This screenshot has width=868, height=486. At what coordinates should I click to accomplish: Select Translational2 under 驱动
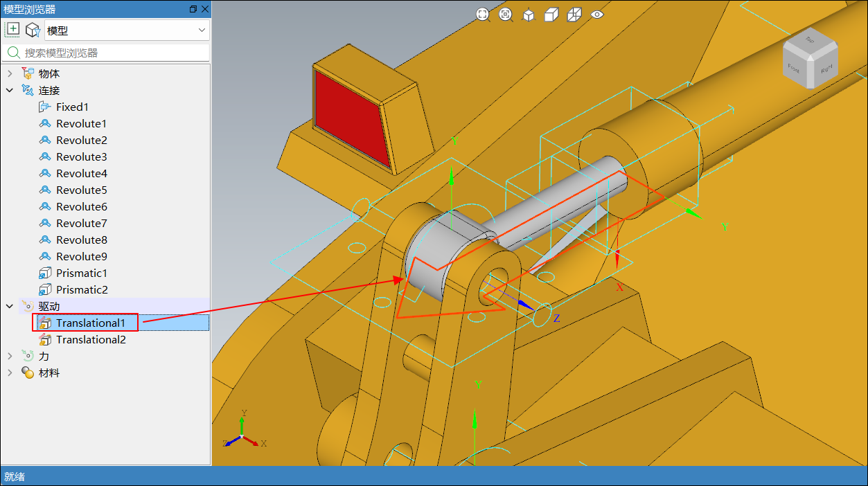tap(91, 339)
